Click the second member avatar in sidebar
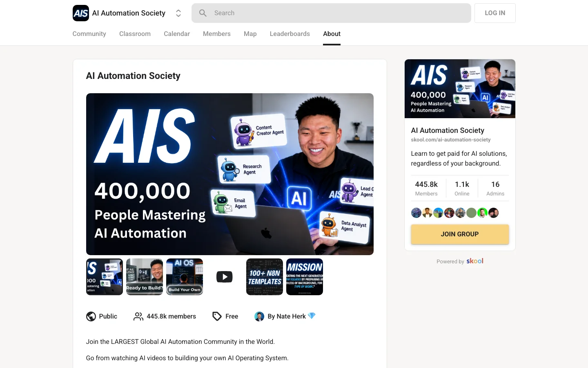Viewport: 588px width, 368px height. click(427, 213)
